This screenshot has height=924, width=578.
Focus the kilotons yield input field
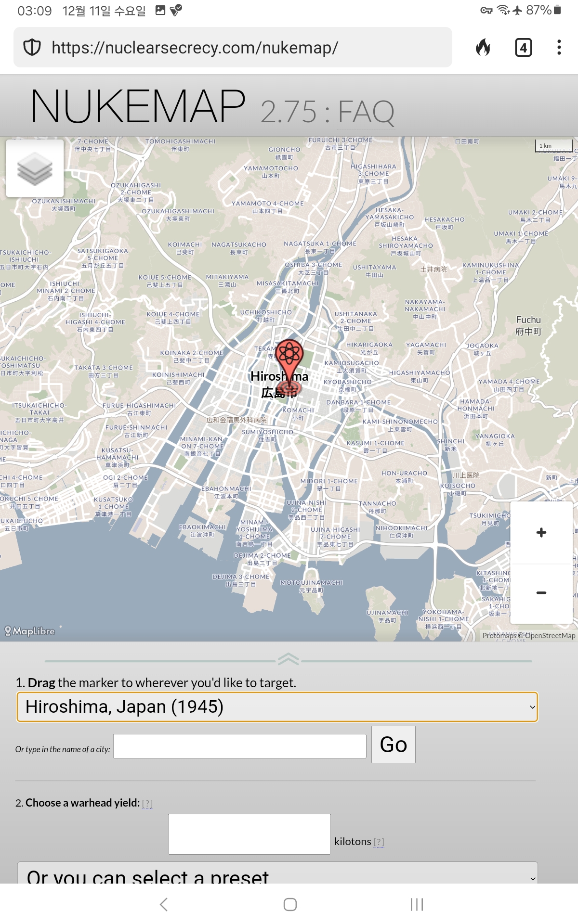pos(249,834)
